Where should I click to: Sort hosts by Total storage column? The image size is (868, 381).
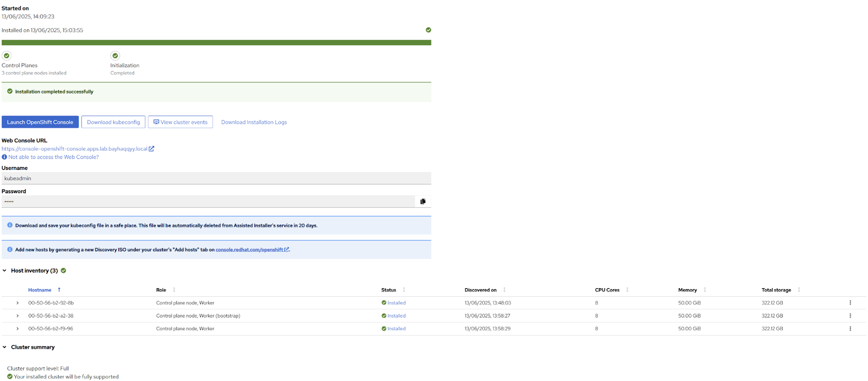click(x=776, y=290)
